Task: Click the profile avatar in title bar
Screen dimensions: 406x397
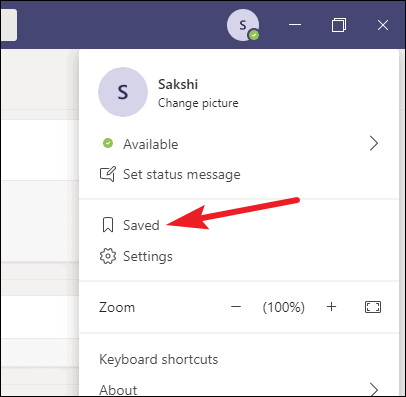Action: (243, 25)
